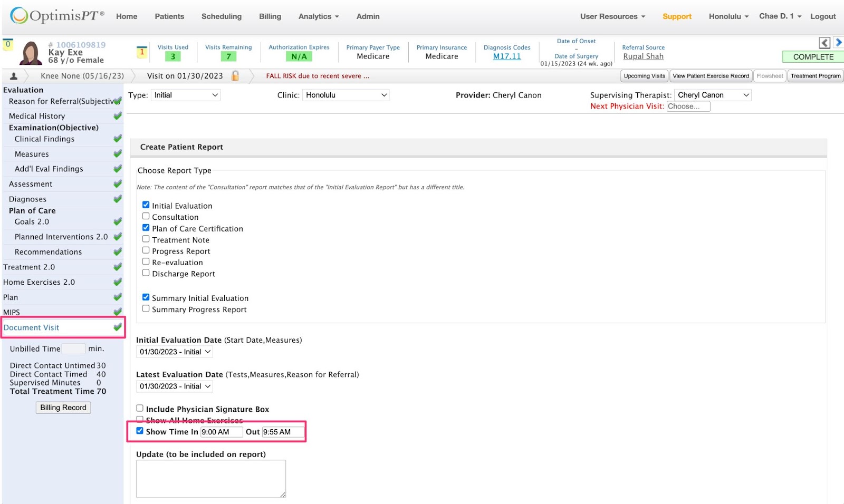Click the Goals 2.0 green checkmark

pyautogui.click(x=118, y=221)
